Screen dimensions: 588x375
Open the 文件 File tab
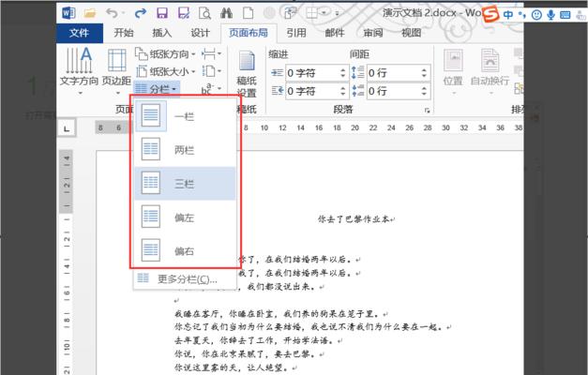[80, 33]
